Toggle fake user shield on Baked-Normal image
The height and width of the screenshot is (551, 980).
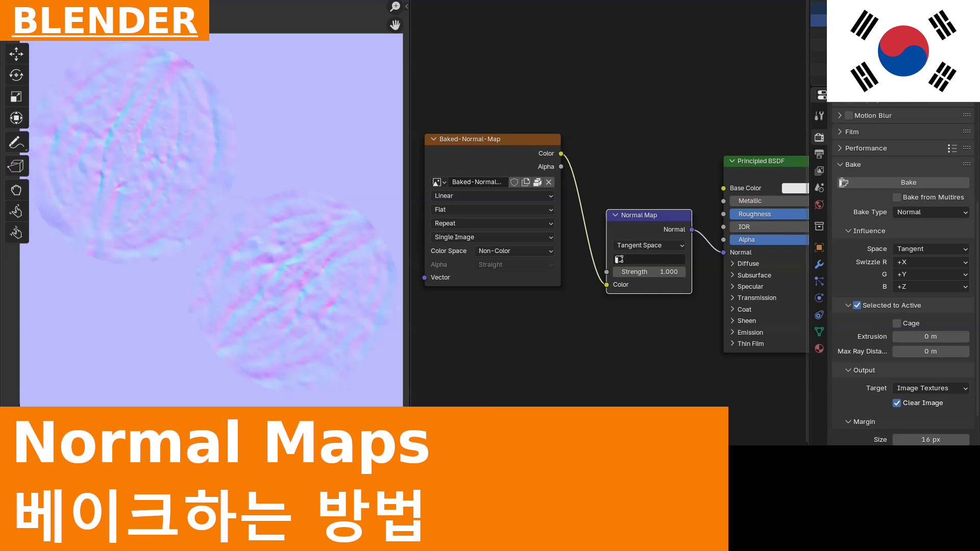(x=514, y=182)
